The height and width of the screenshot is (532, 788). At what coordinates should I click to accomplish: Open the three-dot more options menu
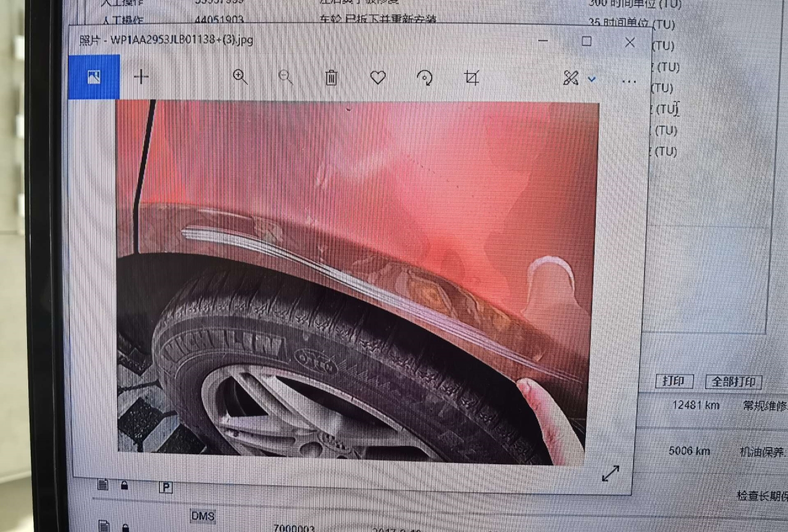point(629,81)
